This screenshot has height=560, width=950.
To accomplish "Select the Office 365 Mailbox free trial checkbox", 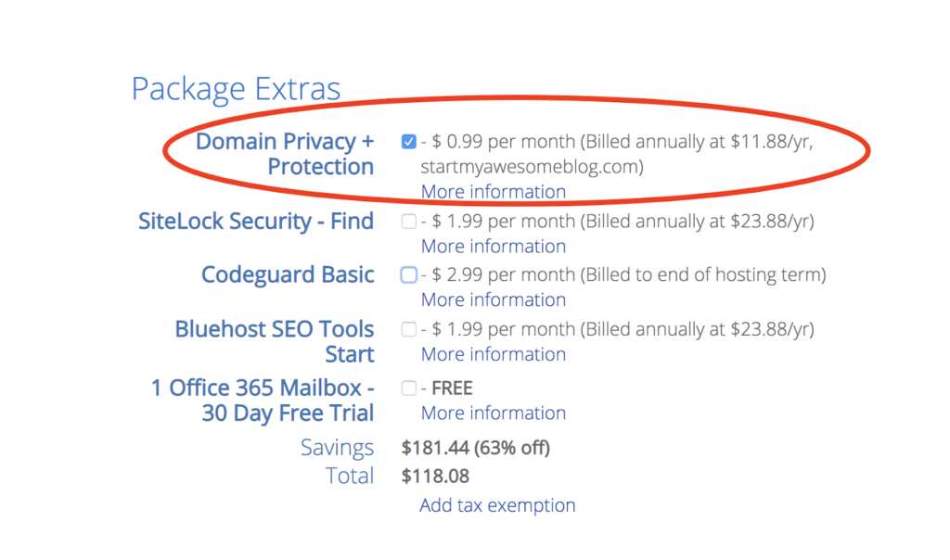I will point(408,388).
